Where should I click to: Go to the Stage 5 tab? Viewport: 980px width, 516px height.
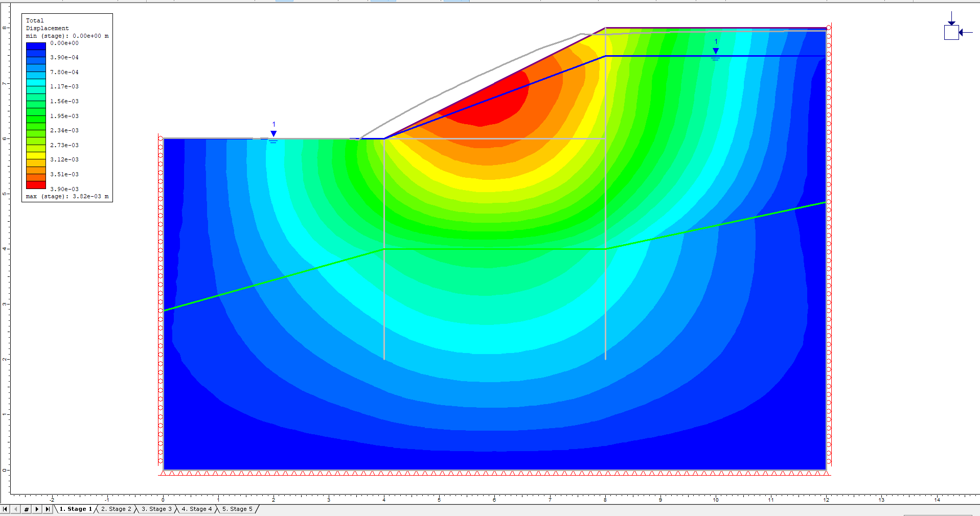[x=237, y=509]
